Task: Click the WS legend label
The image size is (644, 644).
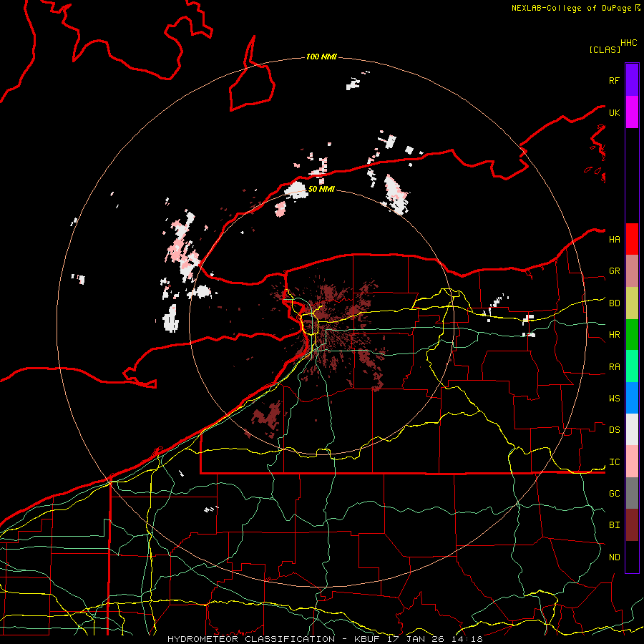Action: pos(615,399)
